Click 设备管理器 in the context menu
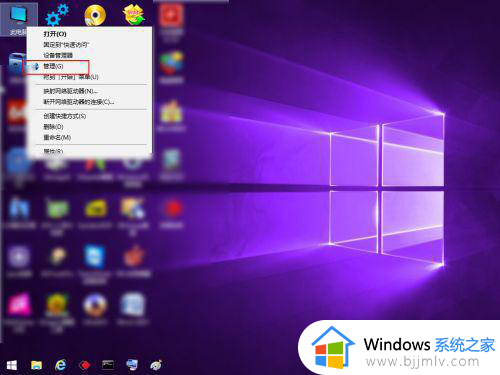 (x=58, y=55)
